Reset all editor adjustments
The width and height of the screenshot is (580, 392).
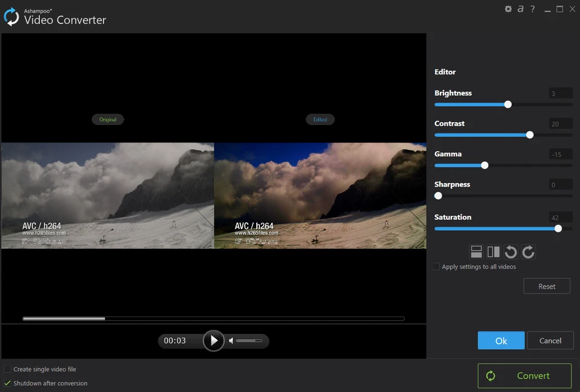point(546,286)
